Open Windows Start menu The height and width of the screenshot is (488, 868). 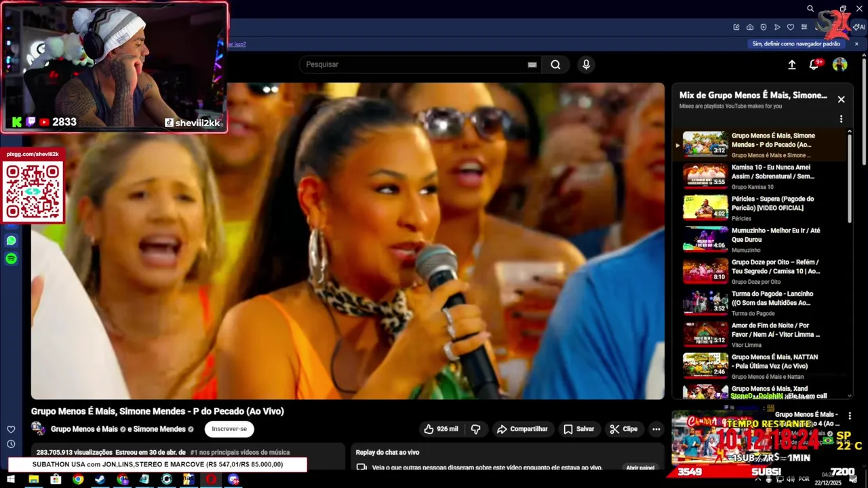click(x=11, y=479)
